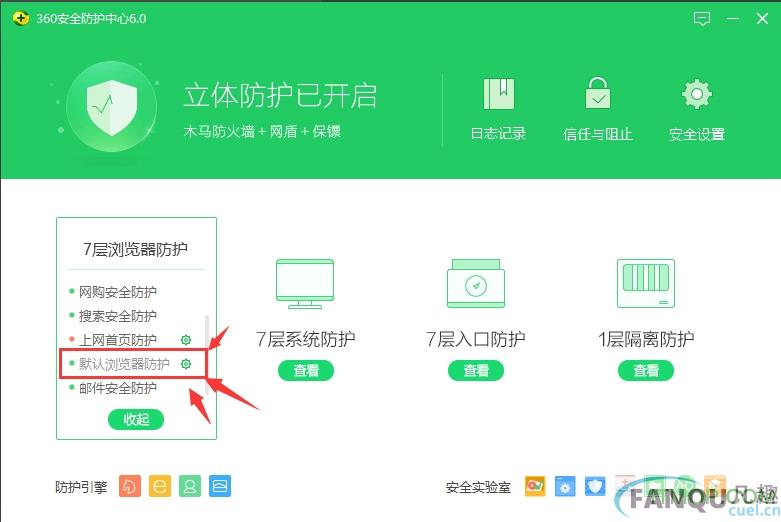Open the 日志记录 log records icon
Image resolution: width=781 pixels, height=522 pixels.
(x=499, y=94)
